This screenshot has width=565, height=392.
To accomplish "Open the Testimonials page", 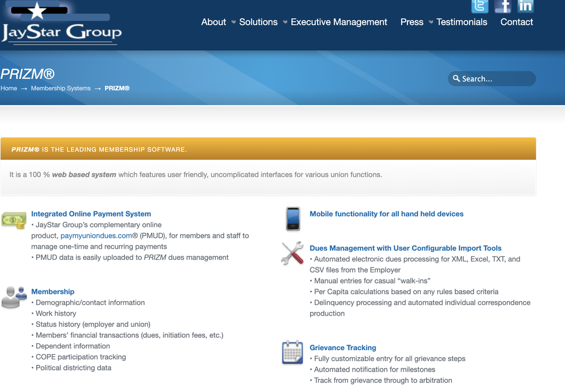I will (x=462, y=22).
